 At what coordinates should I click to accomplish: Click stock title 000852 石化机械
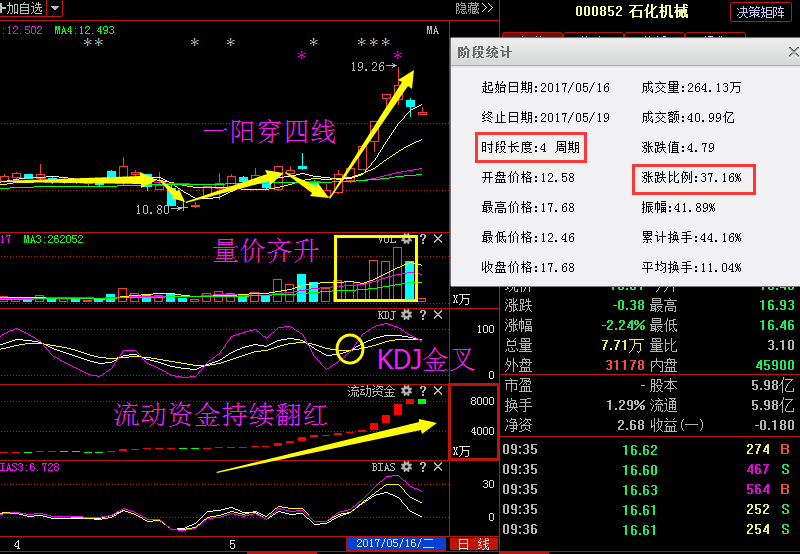coord(632,11)
